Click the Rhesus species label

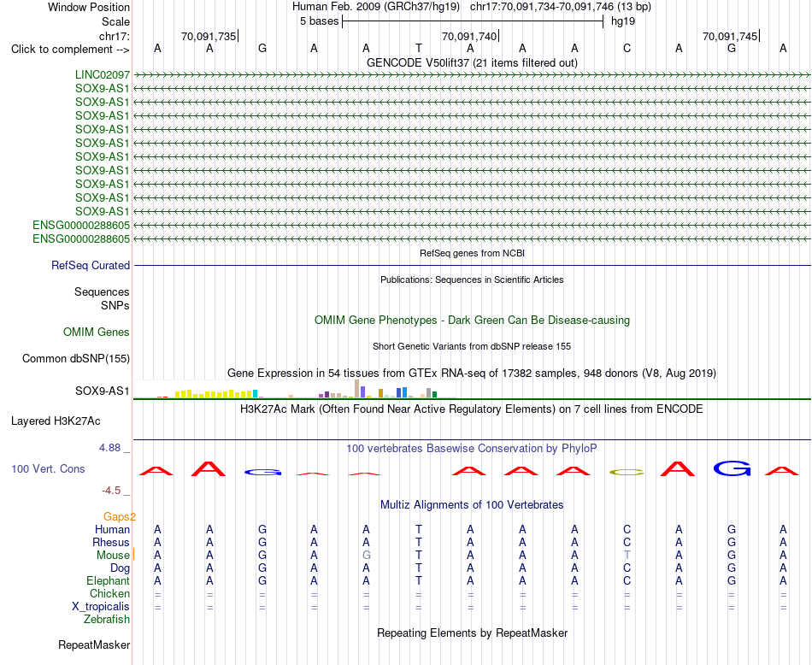point(111,542)
